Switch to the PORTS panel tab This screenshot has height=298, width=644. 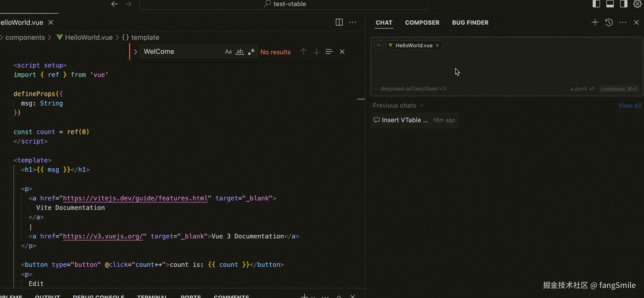191,296
